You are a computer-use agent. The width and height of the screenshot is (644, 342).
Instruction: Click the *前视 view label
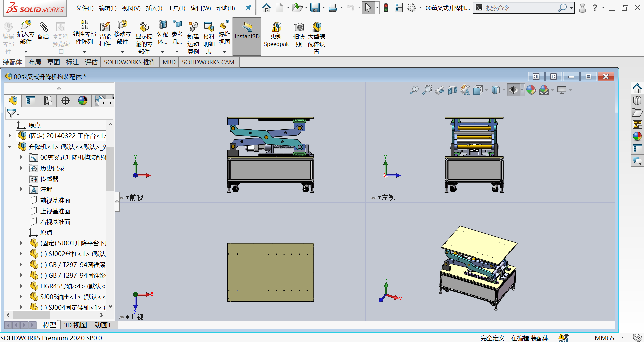click(134, 197)
